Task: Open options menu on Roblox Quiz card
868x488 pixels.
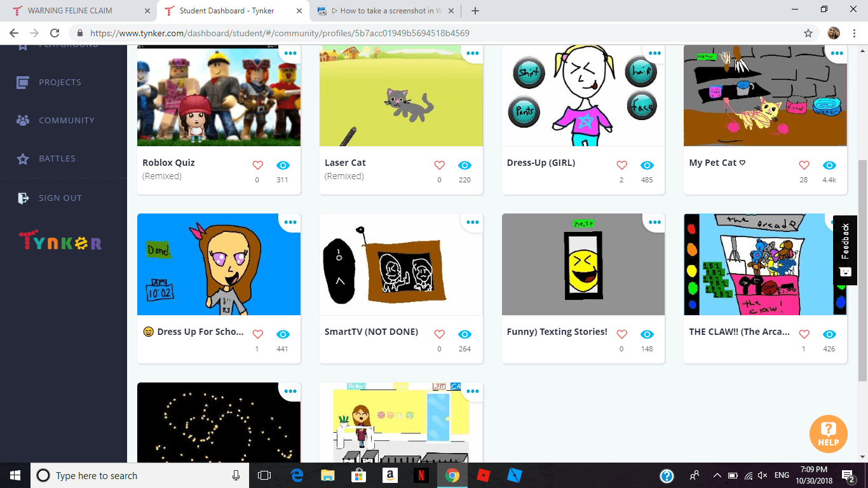Action: click(x=290, y=53)
